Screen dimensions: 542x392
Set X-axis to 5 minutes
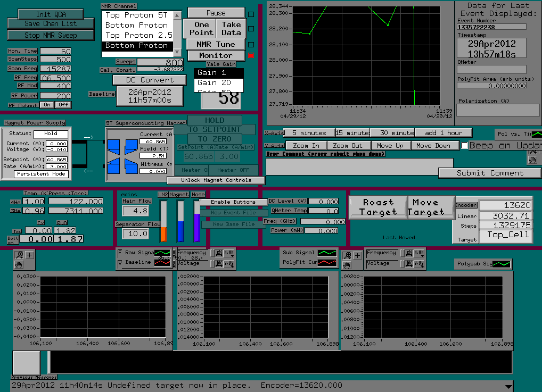point(309,133)
